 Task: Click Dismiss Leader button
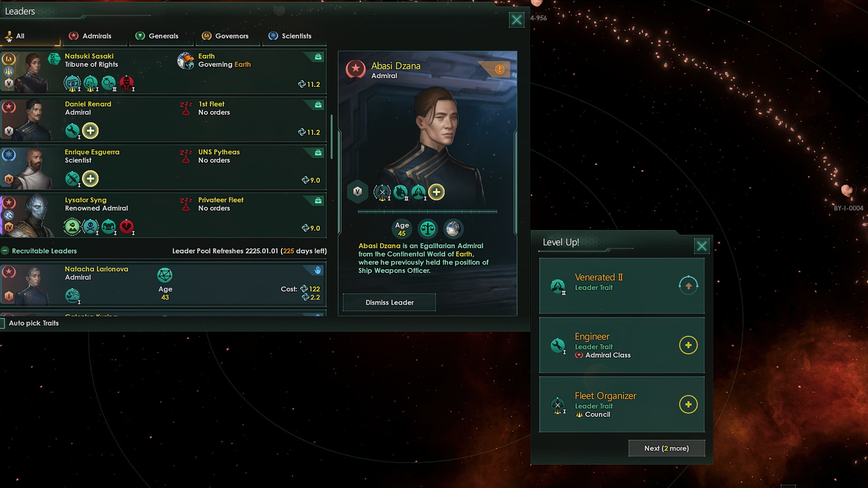[389, 302]
